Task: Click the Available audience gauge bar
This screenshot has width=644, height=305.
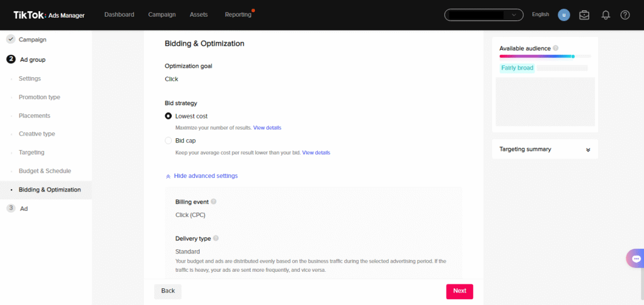Action: pyautogui.click(x=545, y=56)
